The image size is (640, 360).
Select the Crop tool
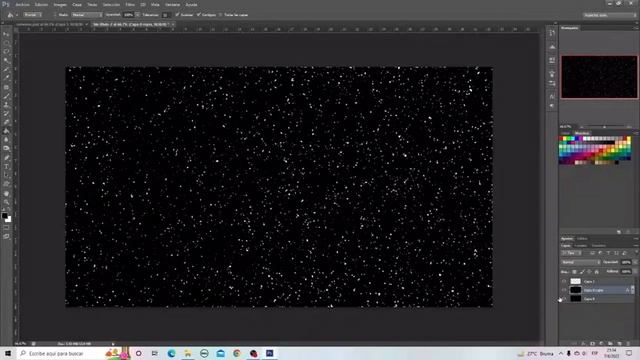7,69
